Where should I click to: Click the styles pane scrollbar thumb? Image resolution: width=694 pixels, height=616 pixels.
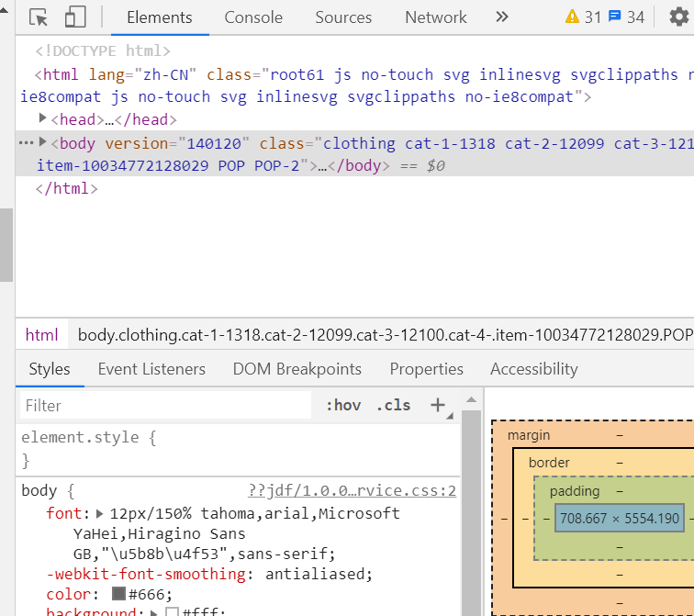tap(471, 513)
